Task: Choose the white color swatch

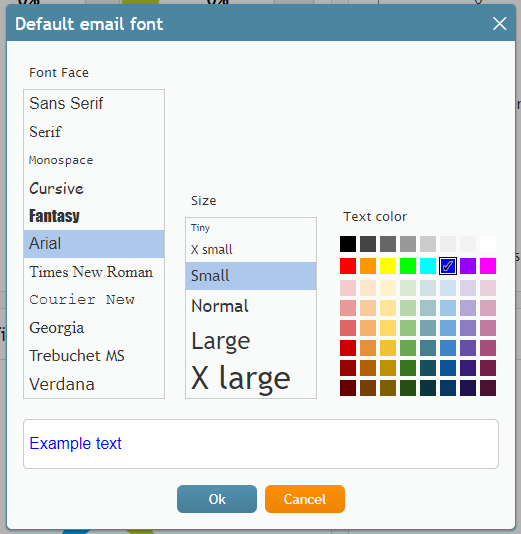Action: pos(488,244)
